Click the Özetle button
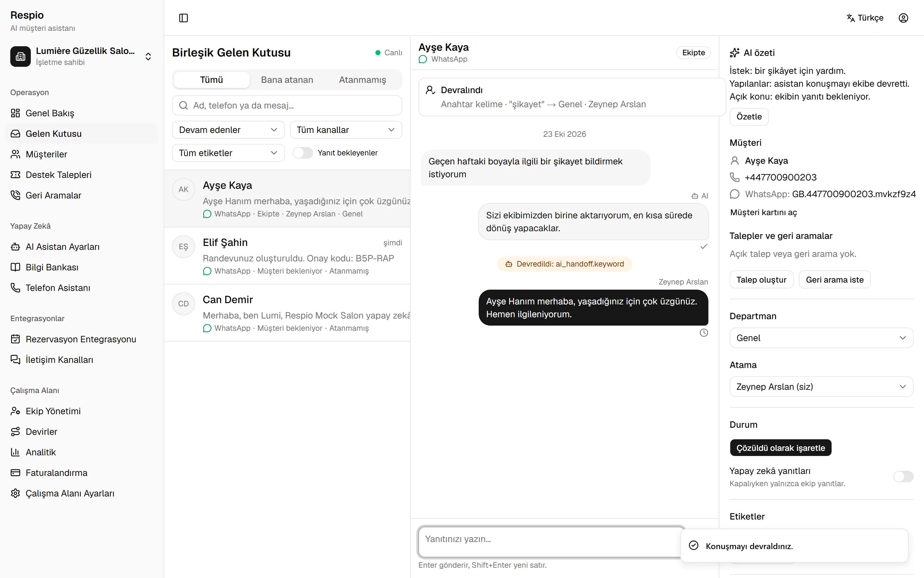Screen dimensions: 924x578 (749, 117)
